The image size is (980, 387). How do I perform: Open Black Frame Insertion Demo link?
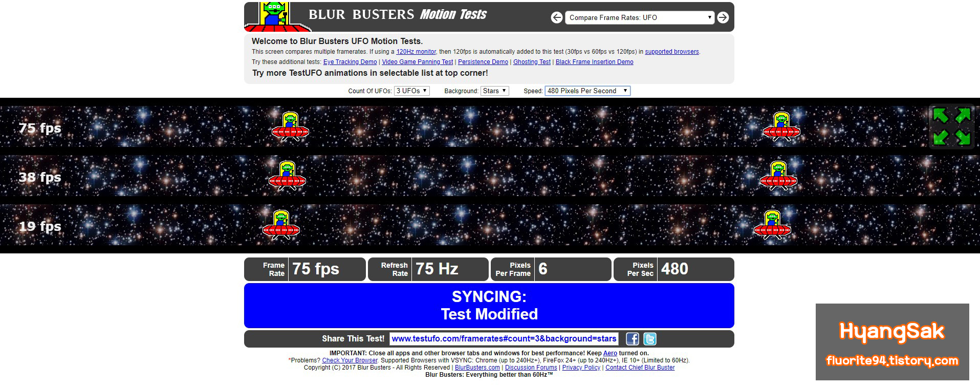(594, 62)
